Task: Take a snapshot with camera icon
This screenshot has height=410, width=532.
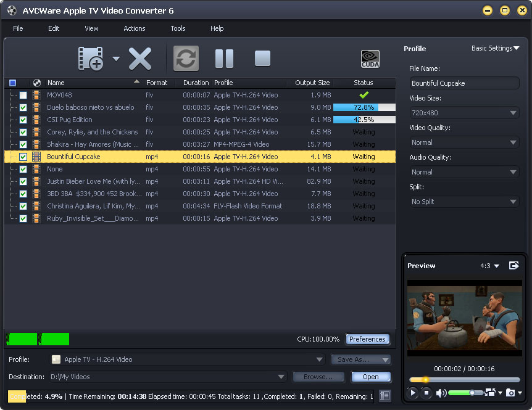Action: [510, 393]
